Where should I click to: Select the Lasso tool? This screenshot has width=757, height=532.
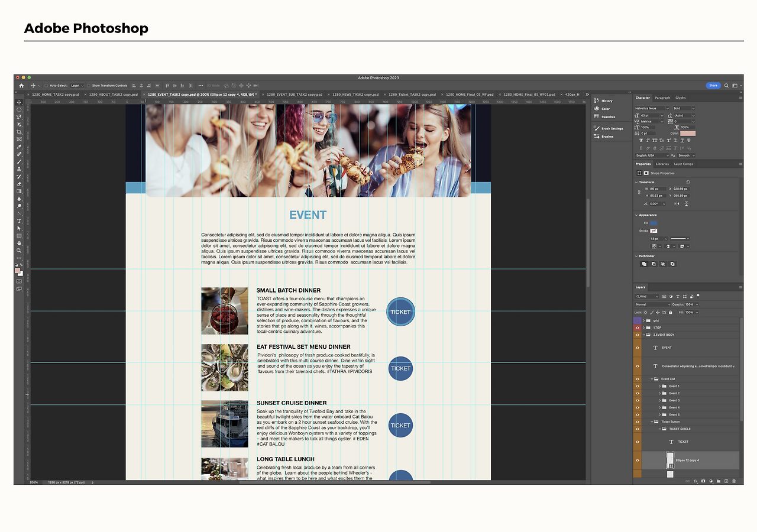coord(19,117)
